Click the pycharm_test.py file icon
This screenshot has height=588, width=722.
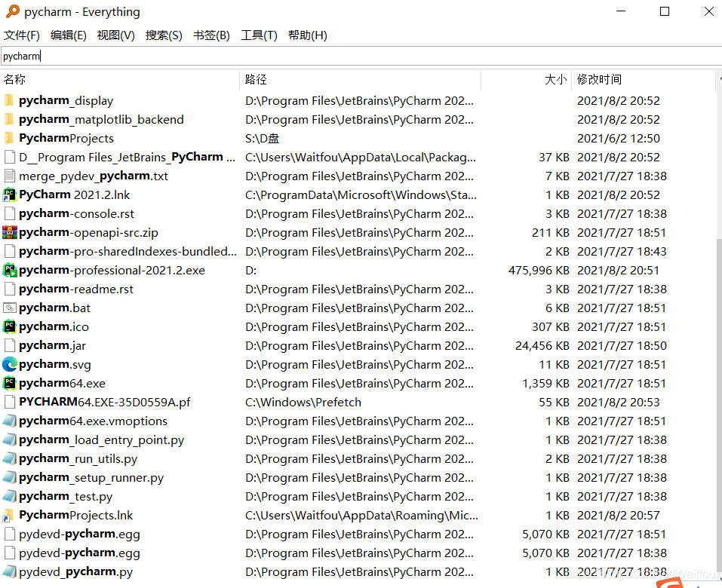pyautogui.click(x=9, y=497)
